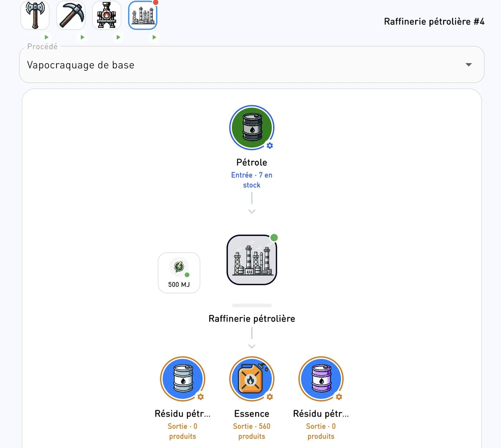The height and width of the screenshot is (448, 501).
Task: Click the Essence fuel canister output
Action: click(252, 379)
